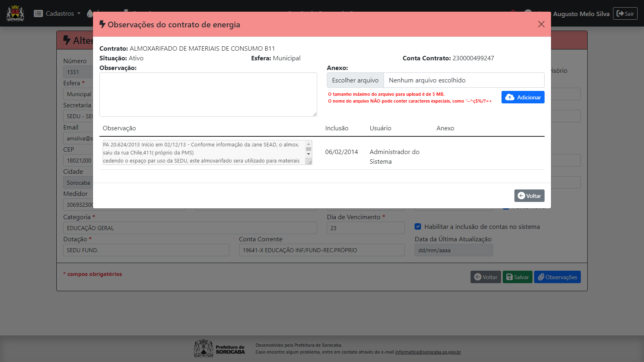The height and width of the screenshot is (362, 644).
Task: Click the saved observation text starting PA 20.624/2013
Action: pos(204,152)
